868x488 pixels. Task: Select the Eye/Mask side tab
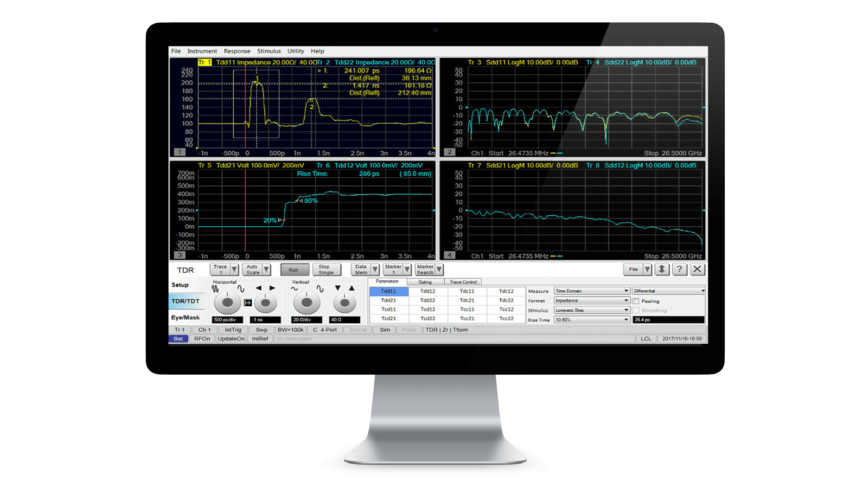(x=186, y=318)
